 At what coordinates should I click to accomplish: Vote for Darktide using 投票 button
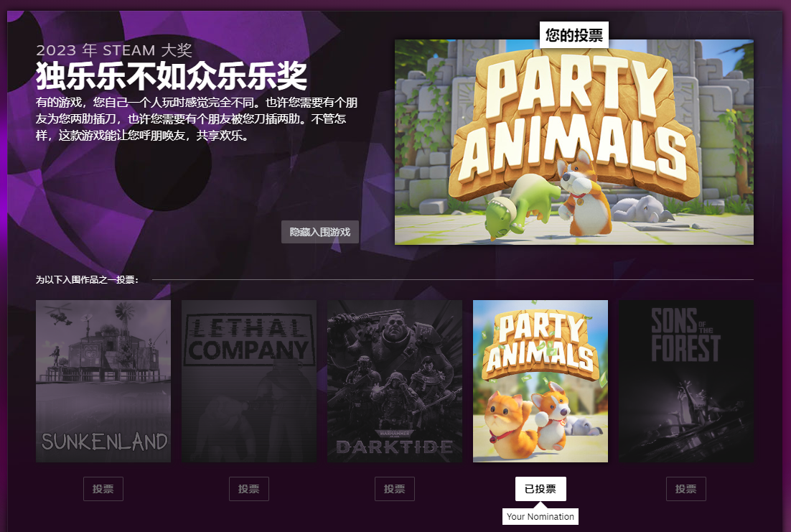395,489
